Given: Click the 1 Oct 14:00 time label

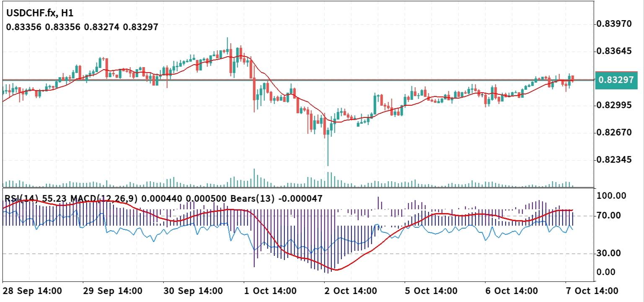Looking at the screenshot, I should (x=270, y=291).
